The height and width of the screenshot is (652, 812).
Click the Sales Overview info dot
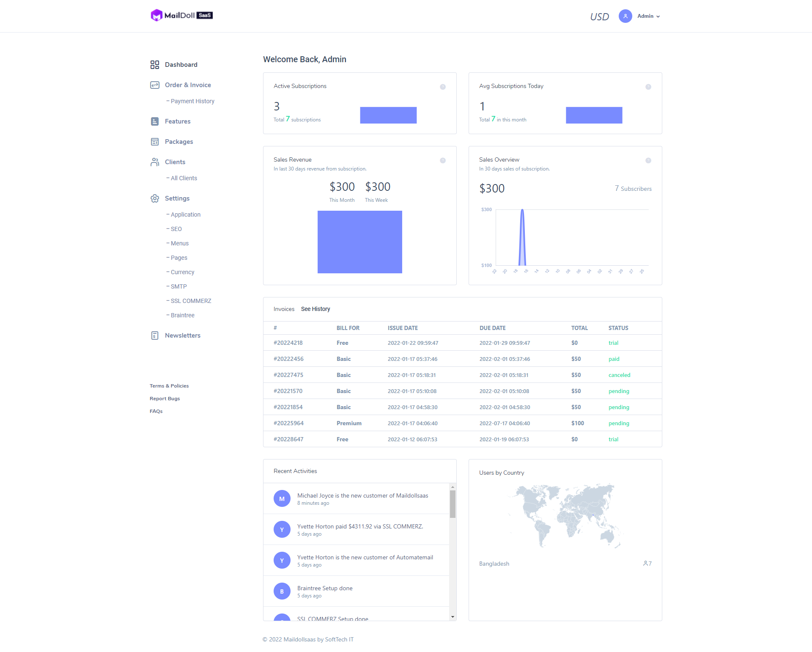click(x=648, y=160)
